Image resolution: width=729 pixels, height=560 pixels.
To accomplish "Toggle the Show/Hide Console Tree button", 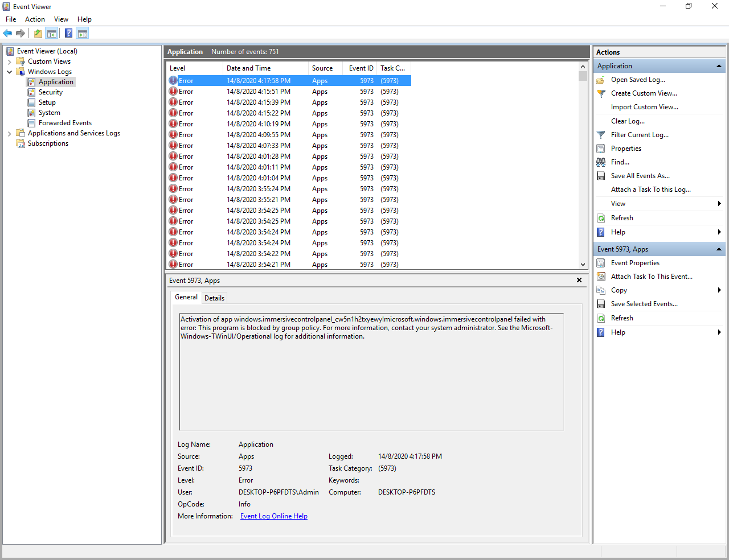I will pyautogui.click(x=52, y=33).
